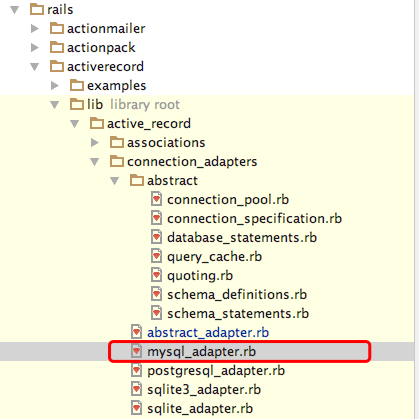Click the actionmailer folder icon
Screen dimensions: 419x419
(57, 28)
